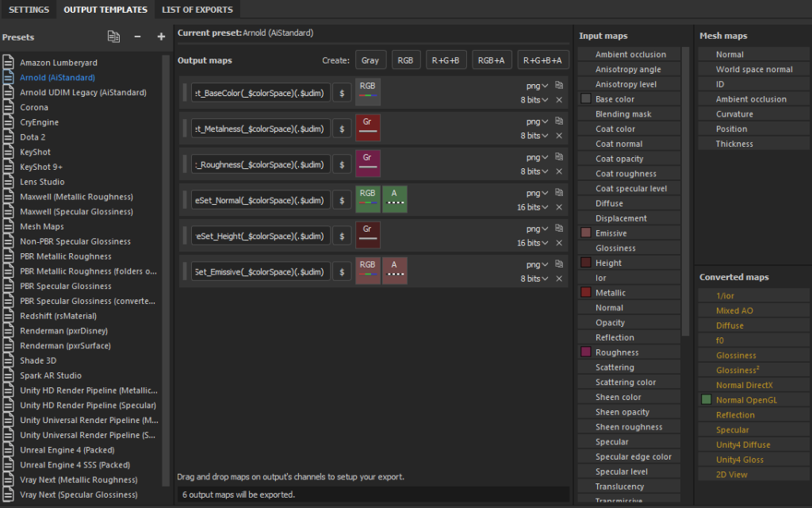Click the Emissive file name field
The image size is (812, 508).
[x=261, y=271]
